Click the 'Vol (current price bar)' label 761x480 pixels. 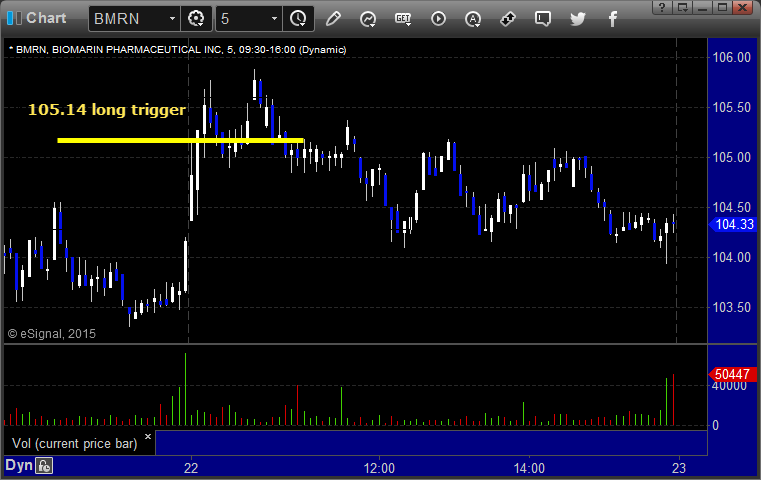pos(75,444)
